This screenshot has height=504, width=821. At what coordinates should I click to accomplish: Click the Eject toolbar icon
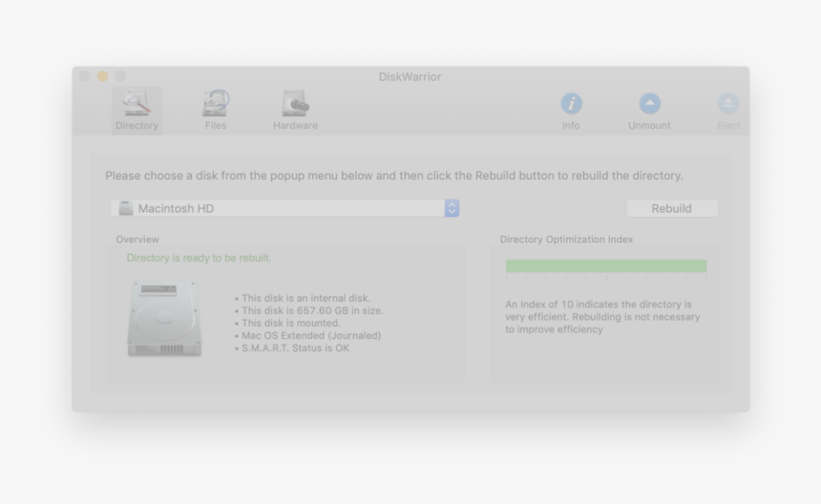click(x=728, y=104)
